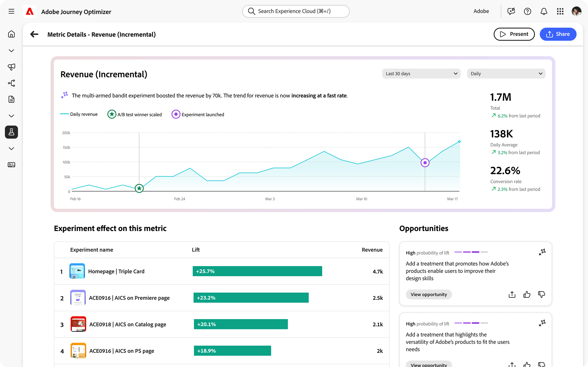The height and width of the screenshot is (367, 588).
Task: Click the Revenue column header
Action: (372, 250)
